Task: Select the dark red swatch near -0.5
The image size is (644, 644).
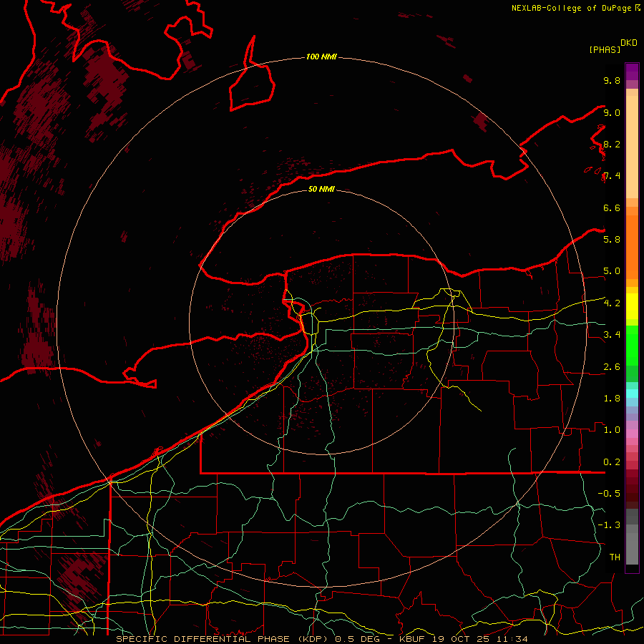Action: pyautogui.click(x=632, y=492)
